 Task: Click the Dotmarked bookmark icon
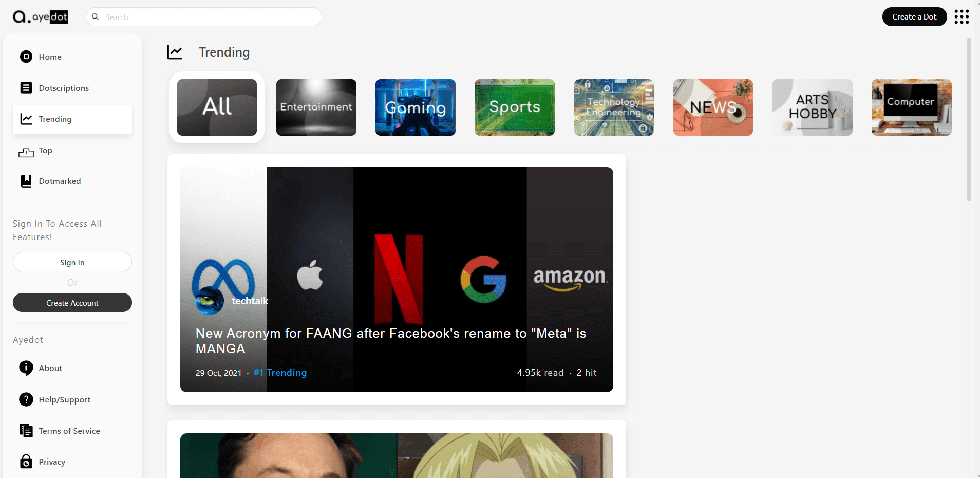coord(26,181)
